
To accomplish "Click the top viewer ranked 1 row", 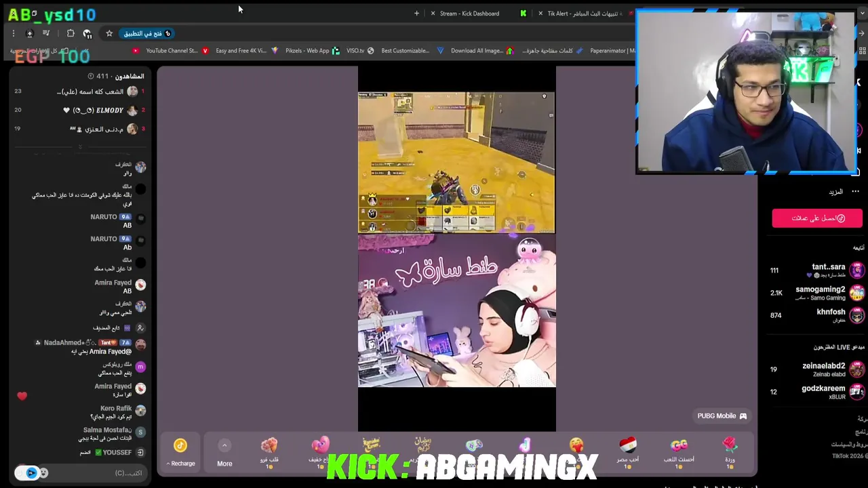I will [80, 91].
